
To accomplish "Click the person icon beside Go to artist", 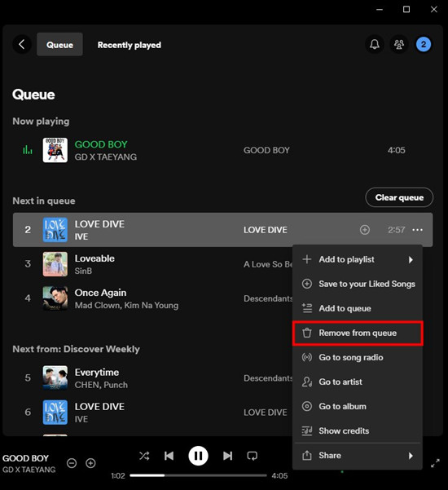I will 307,382.
